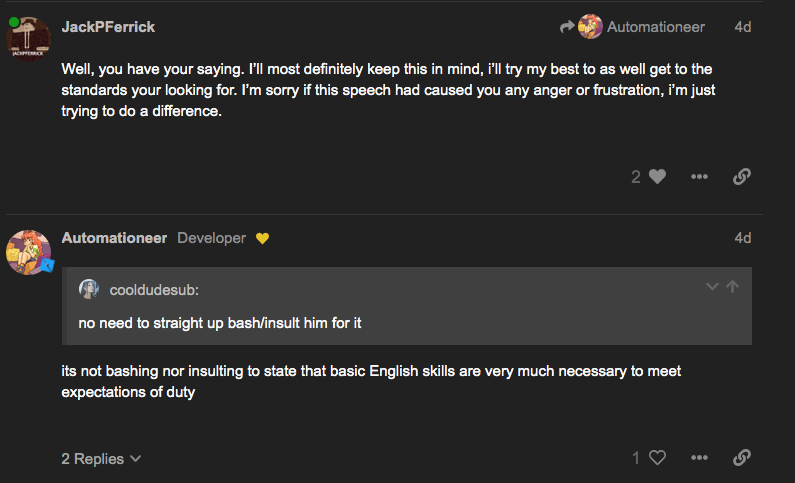The width and height of the screenshot is (795, 483).
Task: Open JackPFerrick's user profile name
Action: pos(108,27)
